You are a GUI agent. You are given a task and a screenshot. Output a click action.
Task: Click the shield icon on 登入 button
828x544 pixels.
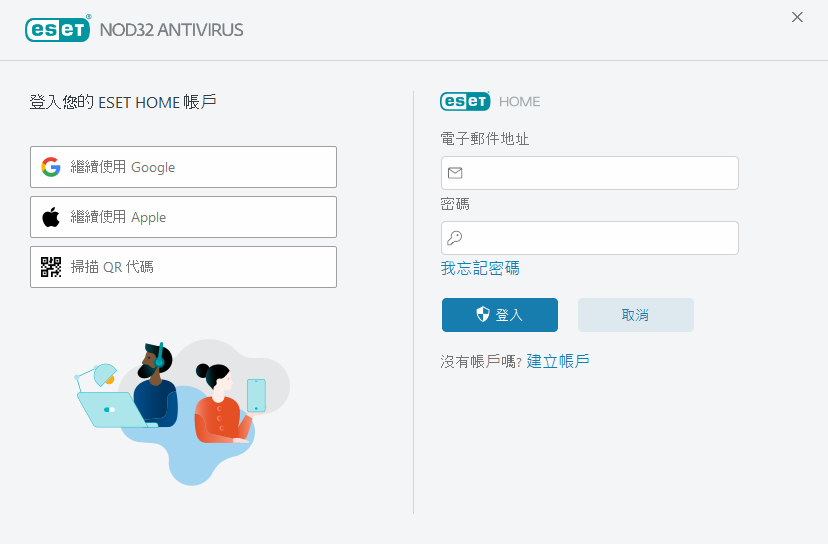[483, 315]
